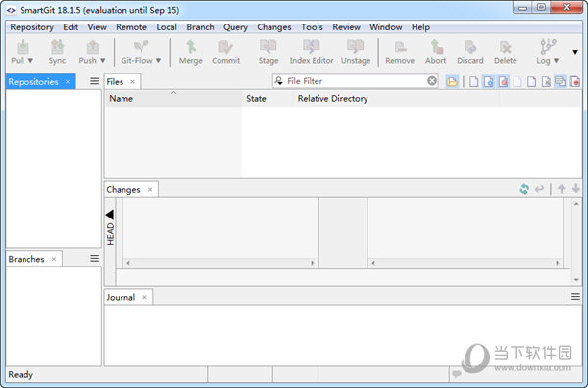Close the Branches tab
This screenshot has width=588, height=388.
pos(54,259)
